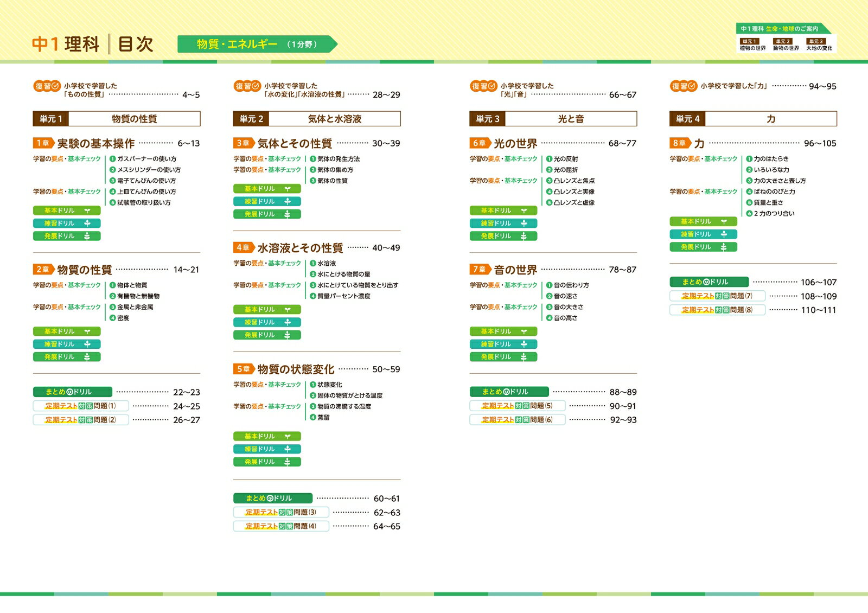Click the 復習 badge beside 小学校で学習した「力」
The width and height of the screenshot is (868, 613).
(683, 86)
